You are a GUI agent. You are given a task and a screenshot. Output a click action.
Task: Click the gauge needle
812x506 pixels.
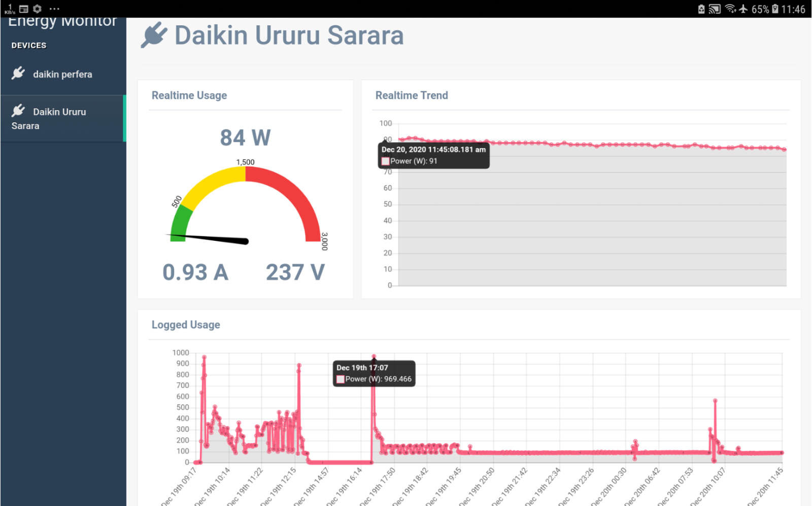208,238
